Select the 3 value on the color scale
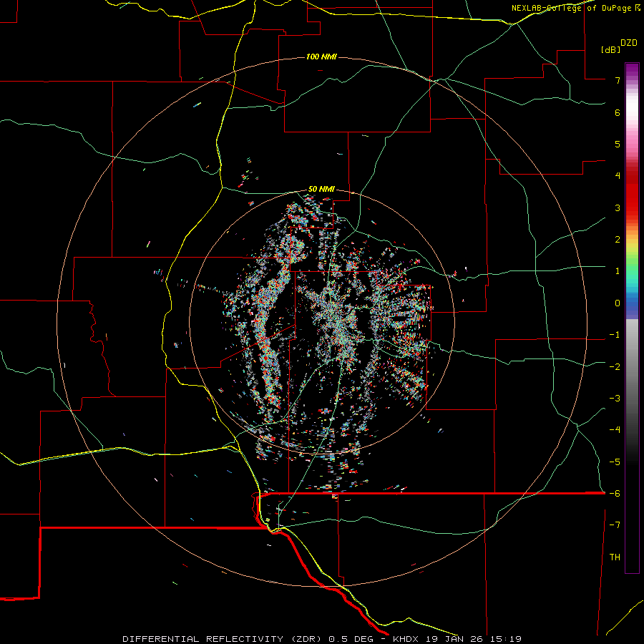Image resolution: width=644 pixels, height=644 pixels. [618, 208]
